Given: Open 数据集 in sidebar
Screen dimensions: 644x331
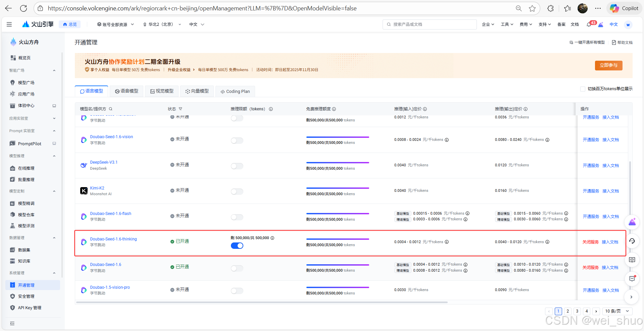Looking at the screenshot, I should tap(24, 250).
